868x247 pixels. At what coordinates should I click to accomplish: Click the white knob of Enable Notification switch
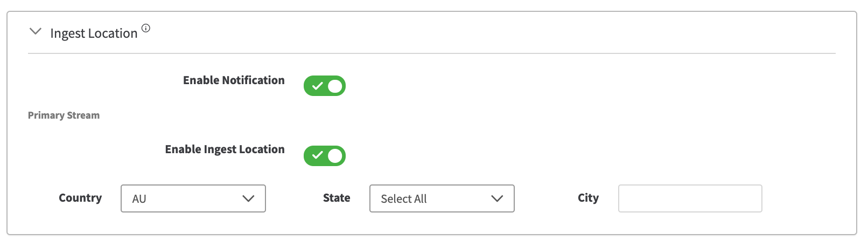[335, 86]
